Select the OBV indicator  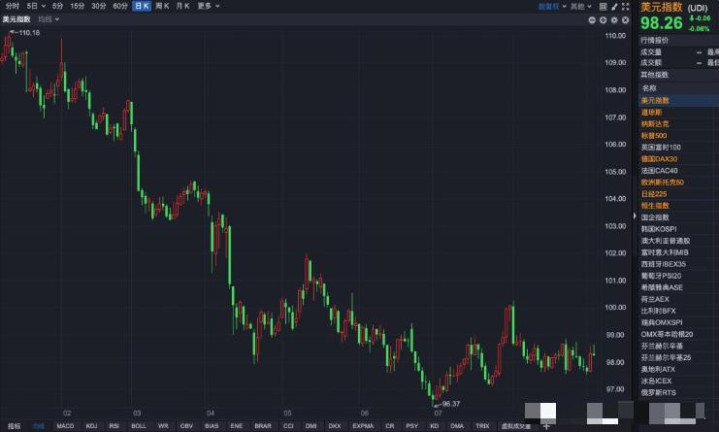point(186,426)
